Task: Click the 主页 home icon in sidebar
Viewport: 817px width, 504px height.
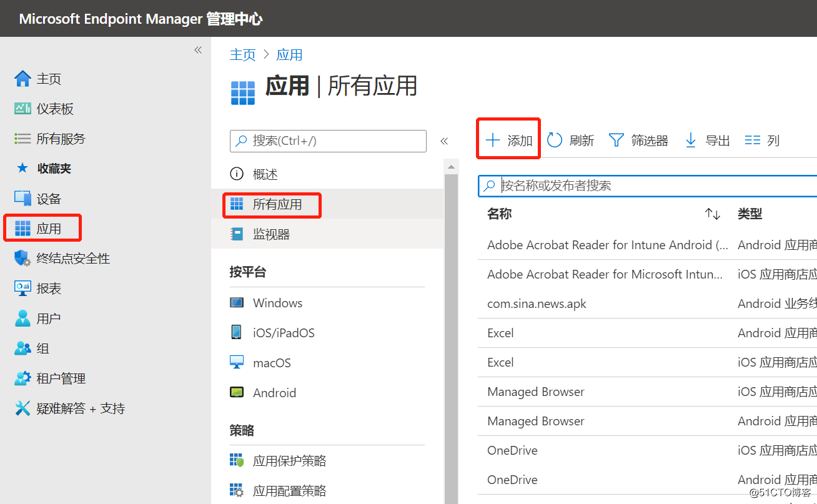Action: 22,79
